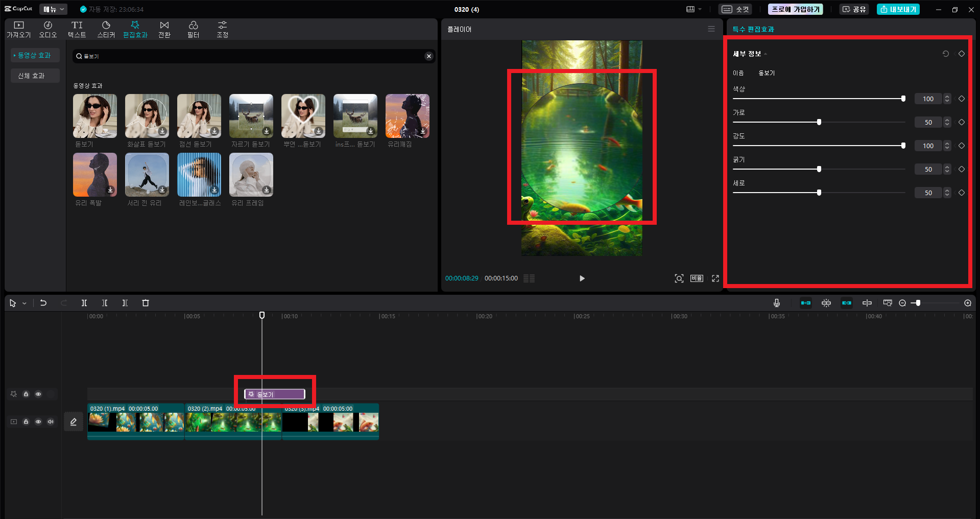Image resolution: width=980 pixels, height=519 pixels.
Task: Click the 공유 share button
Action: [854, 9]
